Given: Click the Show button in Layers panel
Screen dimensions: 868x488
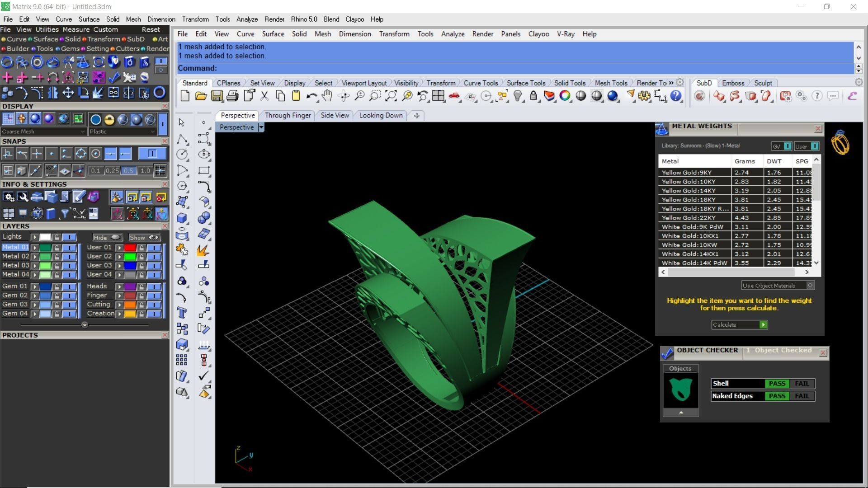Looking at the screenshot, I should 144,237.
